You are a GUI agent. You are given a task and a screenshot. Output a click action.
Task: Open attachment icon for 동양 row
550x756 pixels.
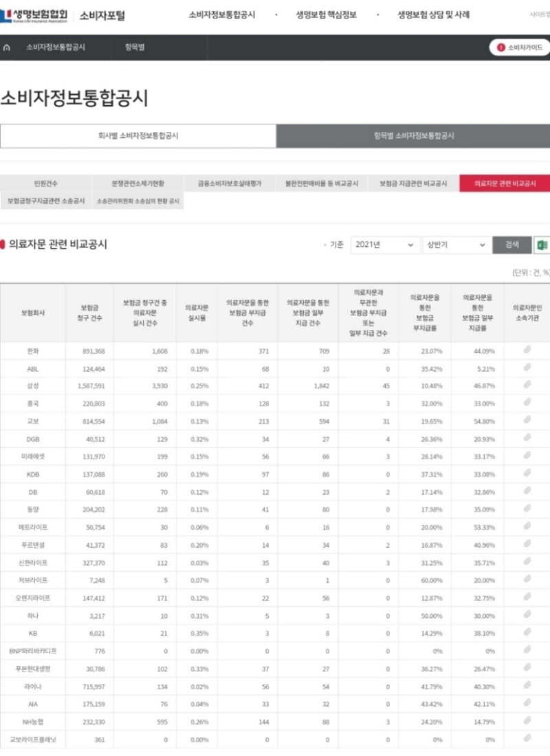pyautogui.click(x=527, y=509)
